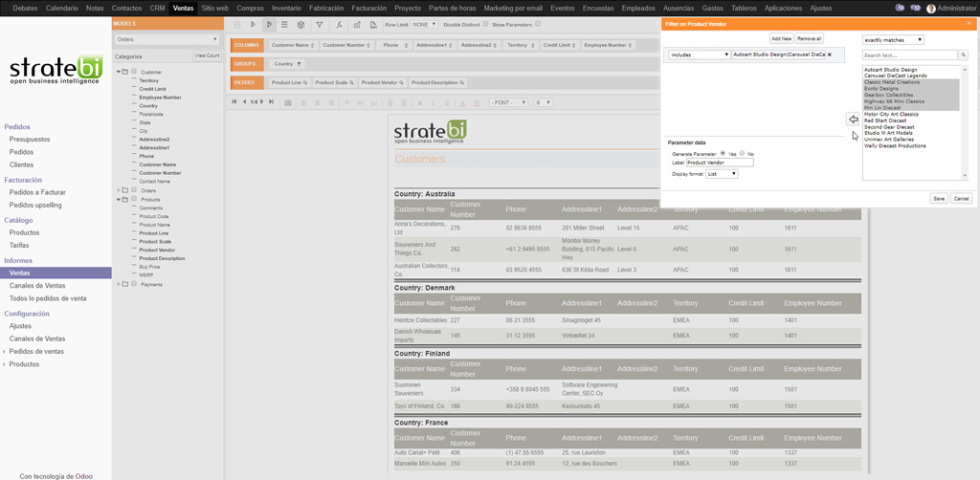Click the run report play icon
The height and width of the screenshot is (480, 980).
tap(253, 25)
